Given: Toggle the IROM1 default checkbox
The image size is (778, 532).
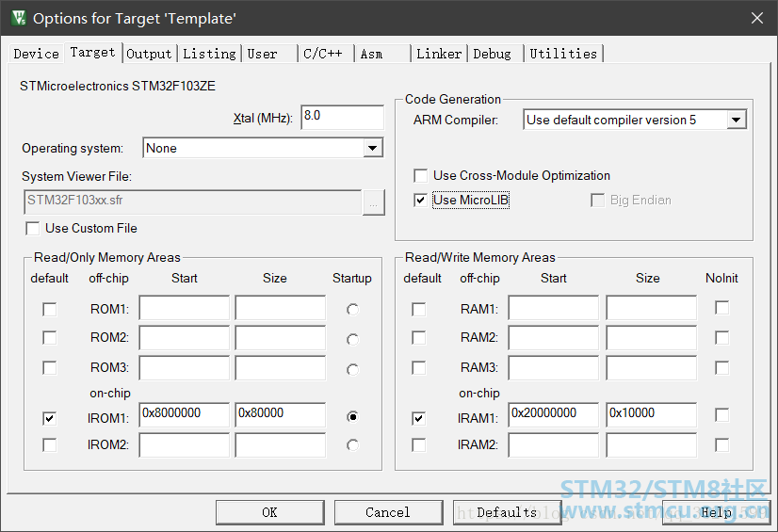Looking at the screenshot, I should (x=50, y=418).
